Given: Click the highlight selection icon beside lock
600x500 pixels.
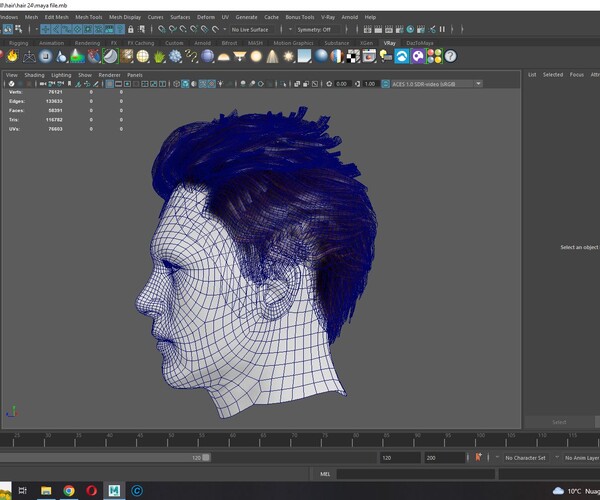Looking at the screenshot, I should 141,29.
